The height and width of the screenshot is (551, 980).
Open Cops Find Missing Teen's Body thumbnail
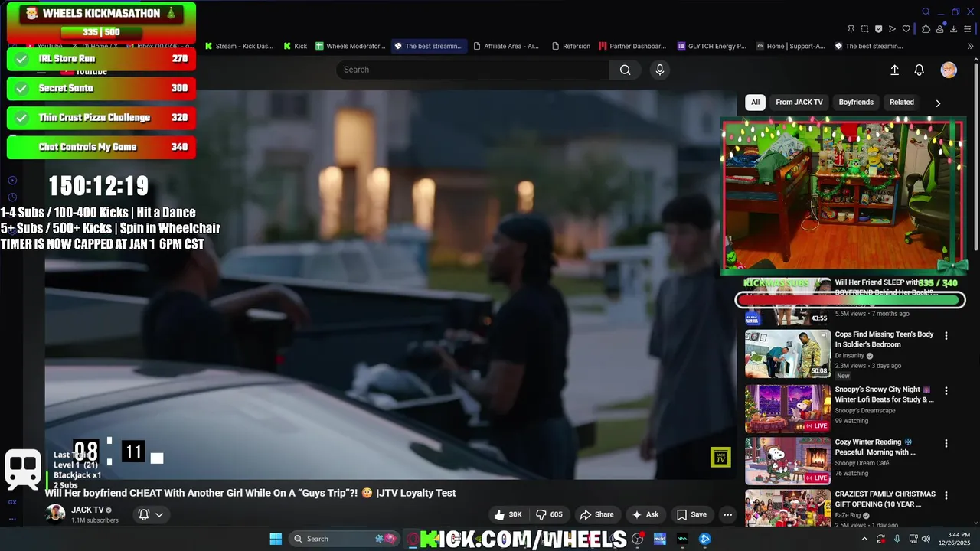coord(788,354)
